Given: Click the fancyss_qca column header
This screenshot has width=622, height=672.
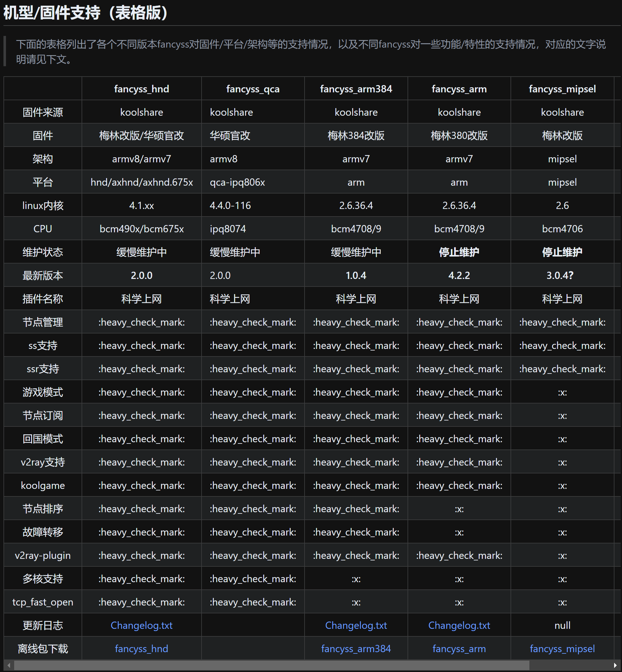Looking at the screenshot, I should pyautogui.click(x=253, y=89).
